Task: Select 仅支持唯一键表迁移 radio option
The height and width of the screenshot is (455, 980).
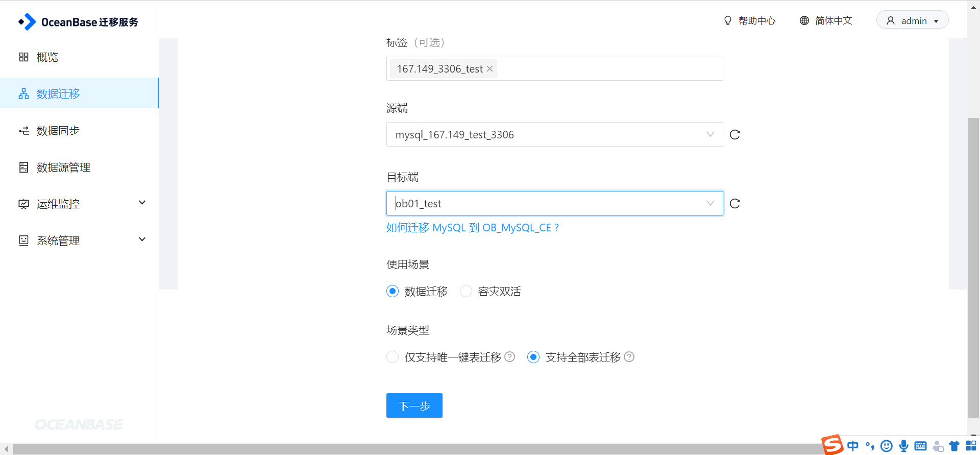Action: (x=392, y=357)
